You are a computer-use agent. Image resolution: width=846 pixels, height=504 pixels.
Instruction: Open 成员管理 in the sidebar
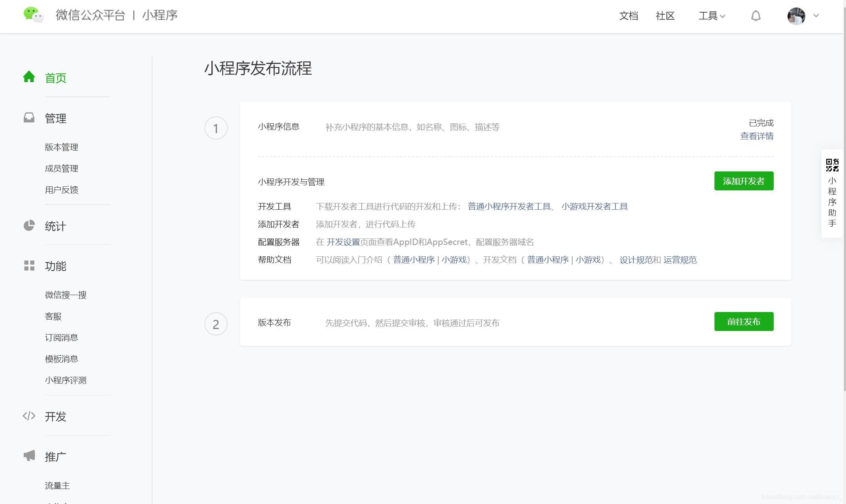(x=62, y=168)
